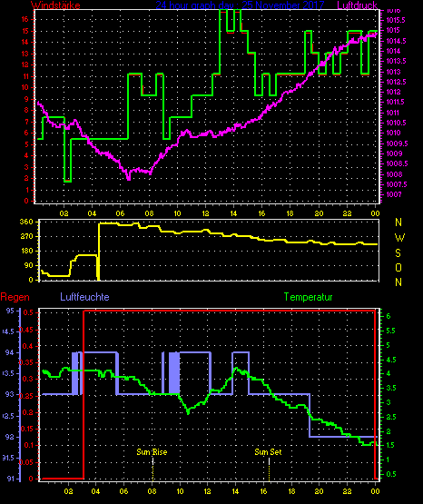Click compass letter N level with direction 0
Screen dimensions: 423x504
[x=398, y=282]
